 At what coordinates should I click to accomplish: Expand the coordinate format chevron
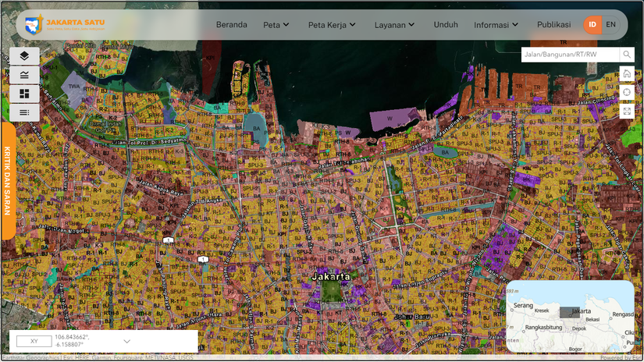127,341
